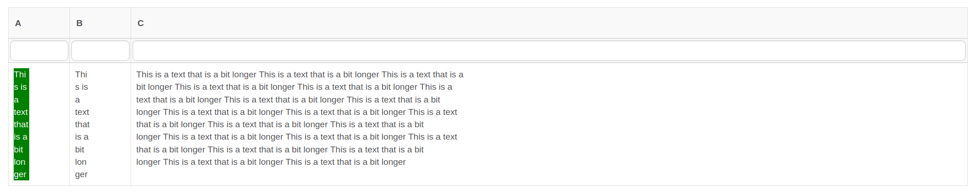Screen dimensions: 980x195
Task: Click the word "Thi" in the green cell
Action: tap(20, 75)
